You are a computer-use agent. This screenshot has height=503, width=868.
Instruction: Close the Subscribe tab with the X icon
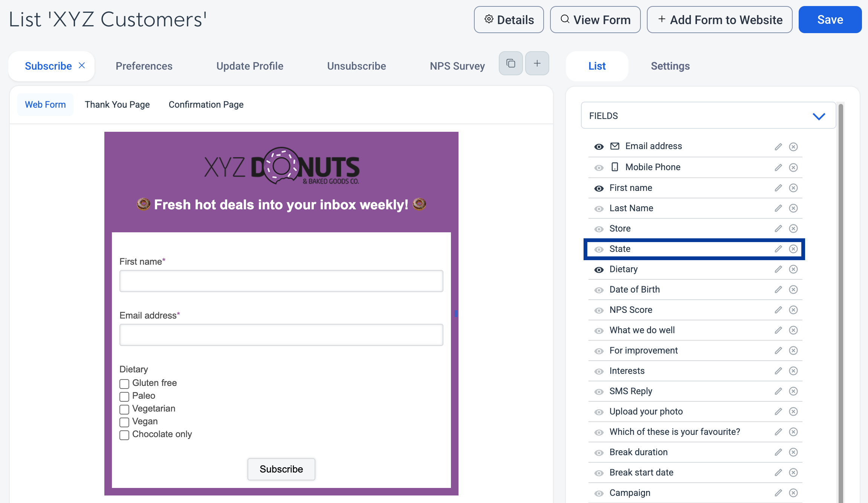82,66
